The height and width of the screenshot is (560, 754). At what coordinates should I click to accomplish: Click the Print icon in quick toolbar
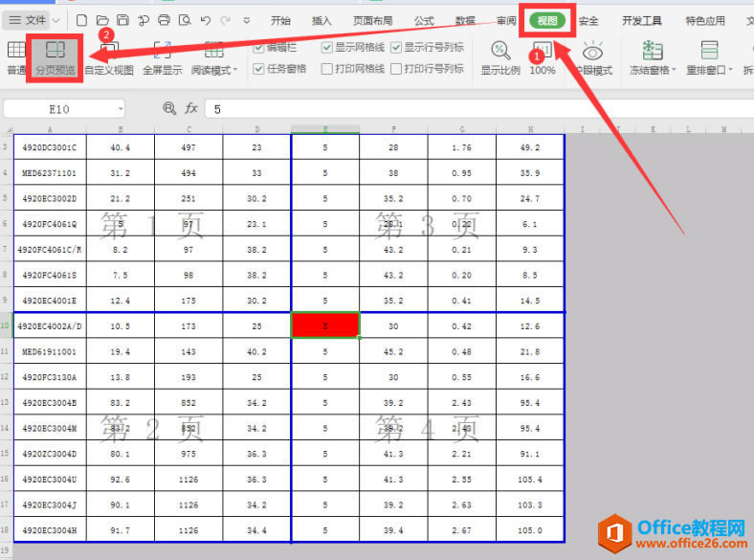164,20
